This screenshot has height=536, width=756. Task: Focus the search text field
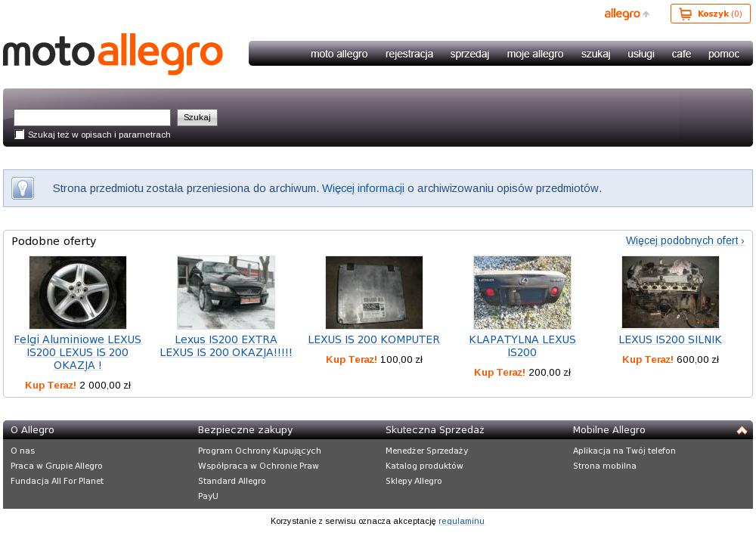click(92, 117)
